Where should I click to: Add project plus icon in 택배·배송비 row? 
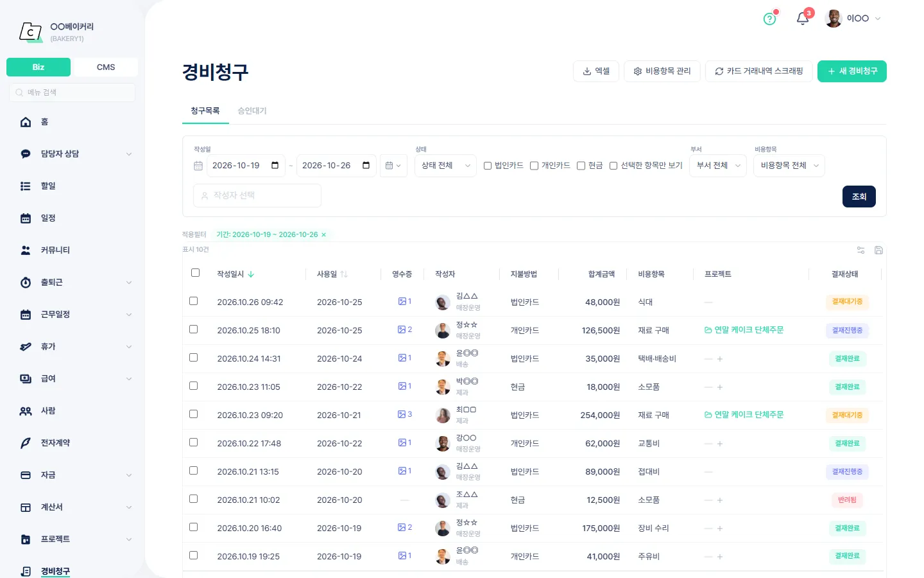click(720, 359)
